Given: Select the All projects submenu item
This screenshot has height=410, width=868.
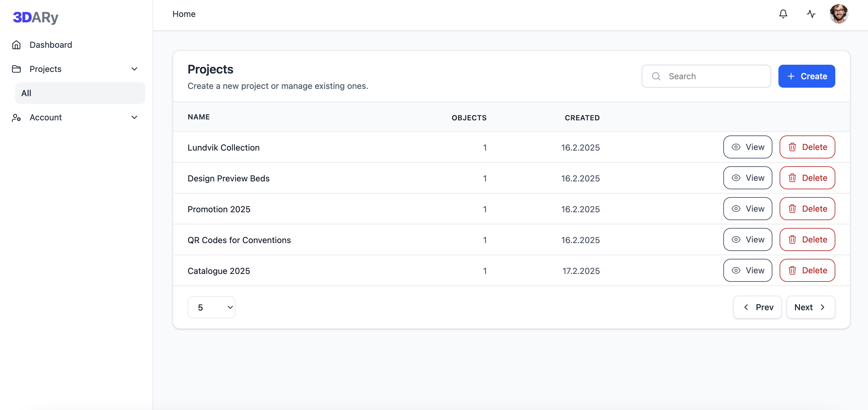Looking at the screenshot, I should coord(80,93).
